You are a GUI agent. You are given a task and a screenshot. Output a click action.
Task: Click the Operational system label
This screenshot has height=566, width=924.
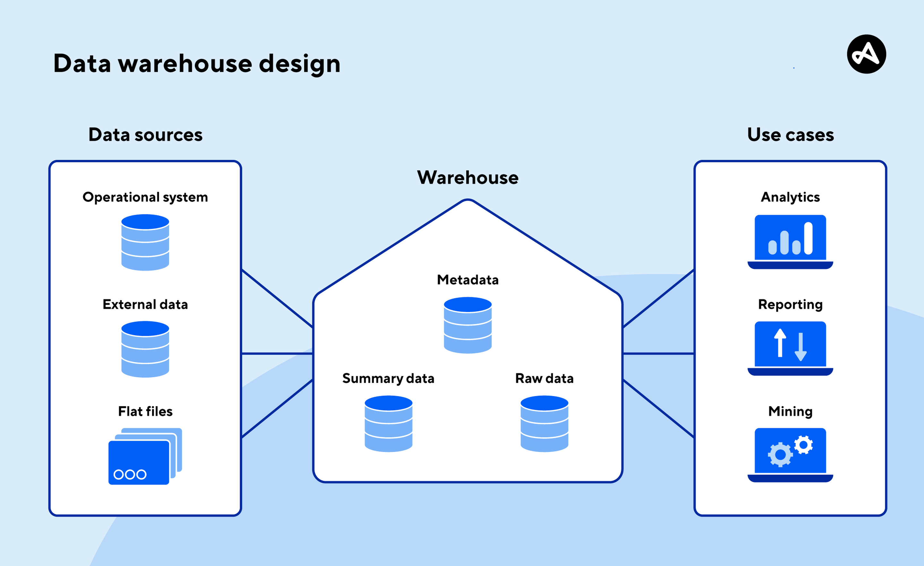click(x=145, y=197)
